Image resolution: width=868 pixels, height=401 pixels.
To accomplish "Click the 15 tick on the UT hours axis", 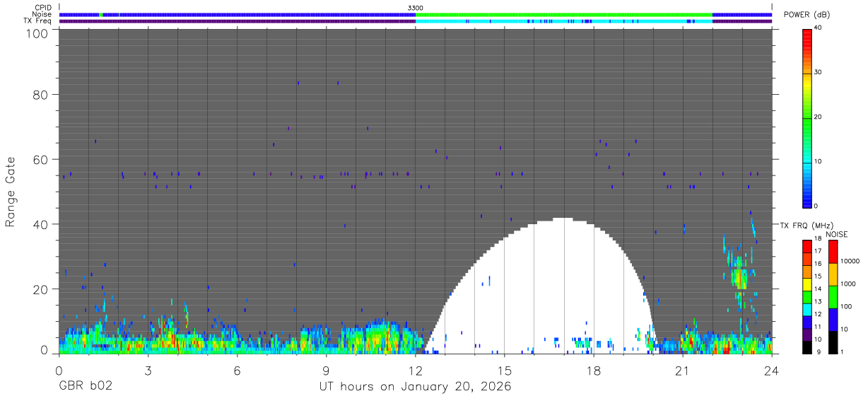I will 504,370.
